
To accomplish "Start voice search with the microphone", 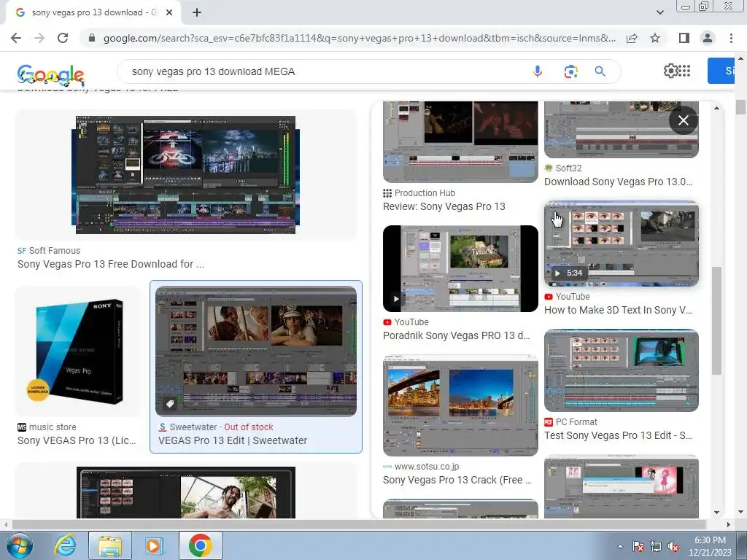I will pos(538,71).
